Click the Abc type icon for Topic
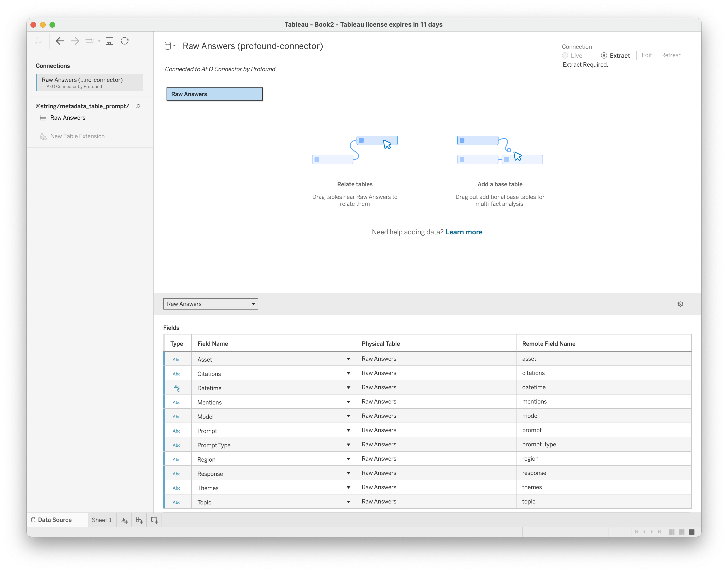Screen dimensions: 728x572 (x=177, y=502)
